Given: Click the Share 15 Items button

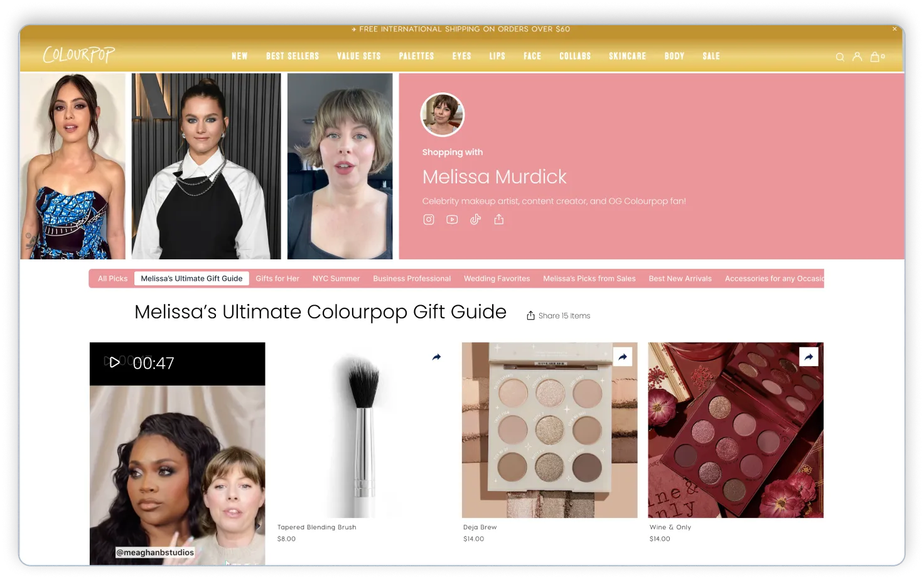Looking at the screenshot, I should [558, 315].
